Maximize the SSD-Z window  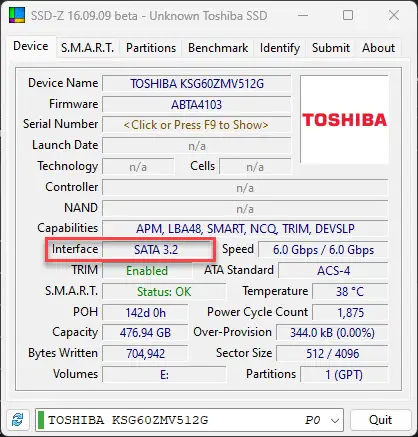348,15
